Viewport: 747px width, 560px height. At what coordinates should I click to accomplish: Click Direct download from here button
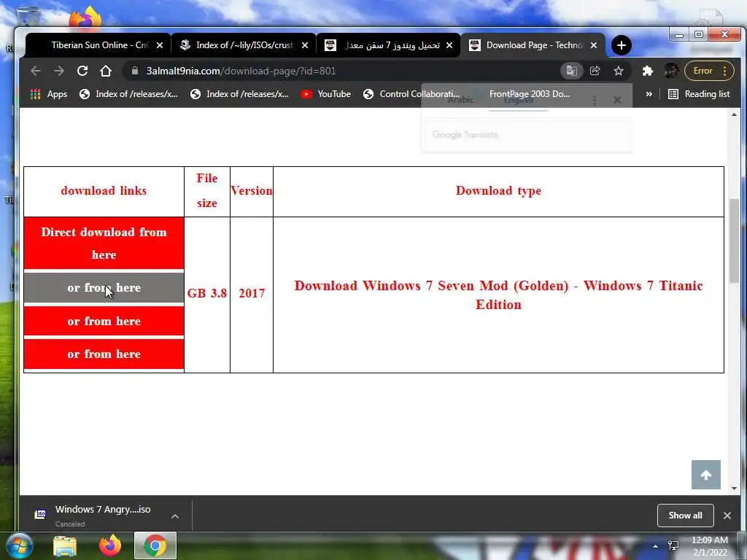click(104, 244)
